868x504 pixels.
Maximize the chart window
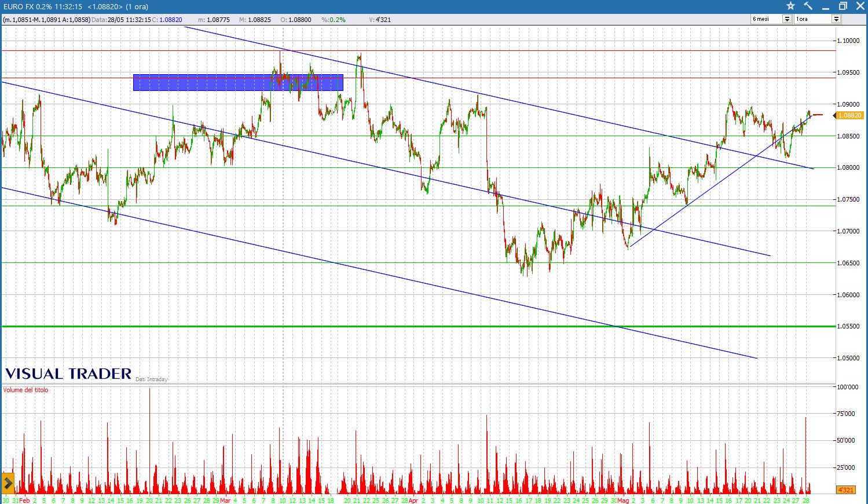(843, 6)
